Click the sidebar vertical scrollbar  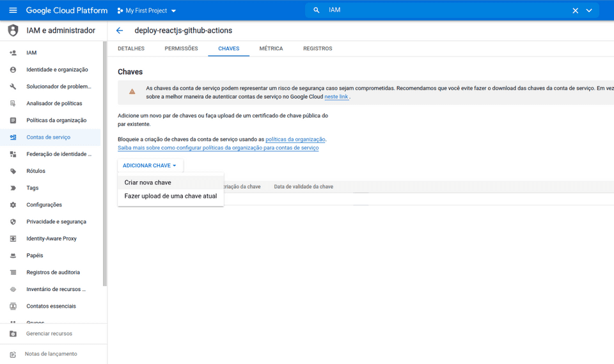pos(105,160)
